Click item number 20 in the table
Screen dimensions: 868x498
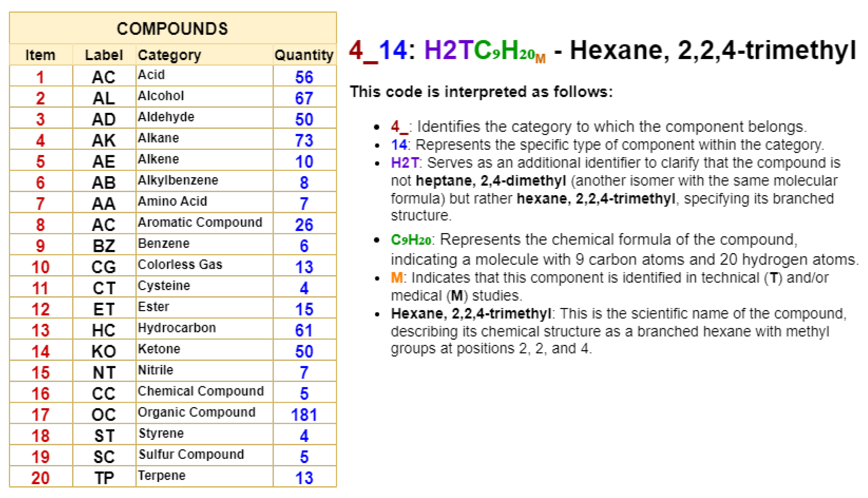[x=40, y=478]
